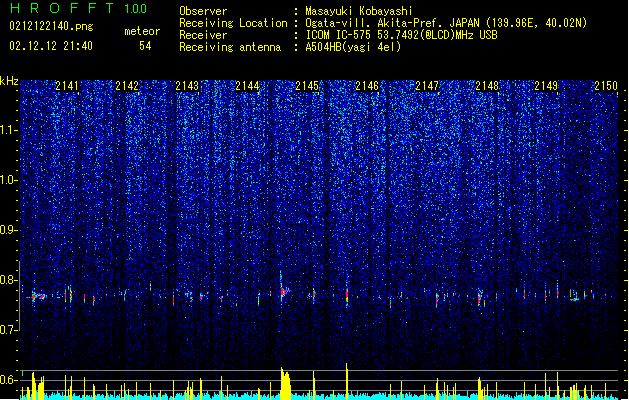The image size is (629, 400).
Task: Click time marker 2146
Action: click(367, 85)
